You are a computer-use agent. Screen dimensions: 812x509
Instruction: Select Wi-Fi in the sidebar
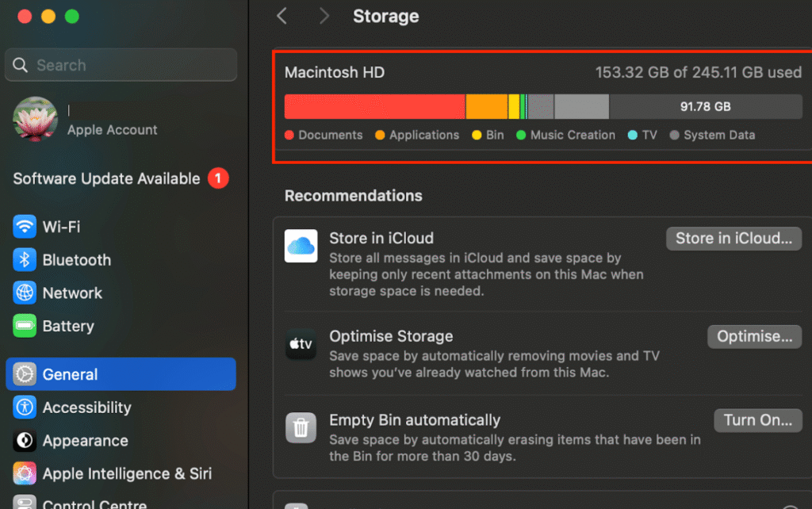121,226
